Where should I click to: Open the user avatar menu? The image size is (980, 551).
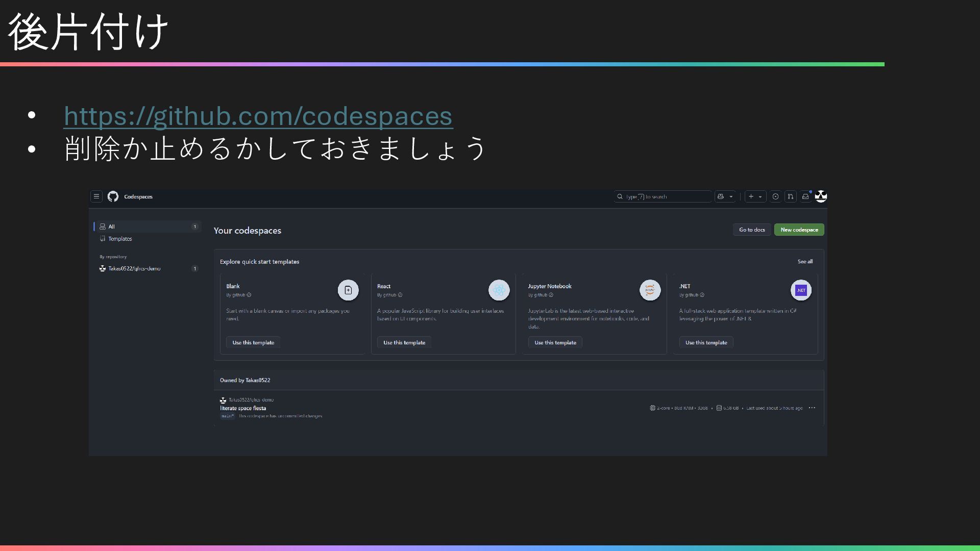click(x=821, y=196)
